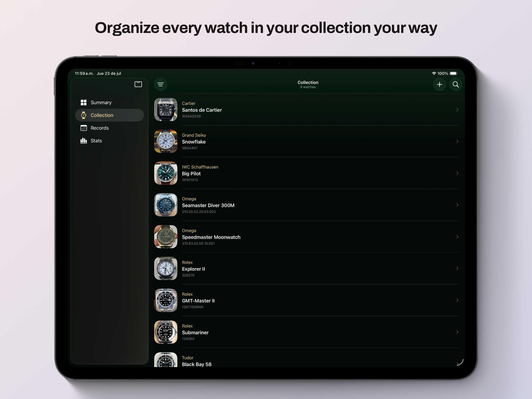532x399 pixels.
Task: Select the Black Bay 58 title
Action: click(x=197, y=364)
